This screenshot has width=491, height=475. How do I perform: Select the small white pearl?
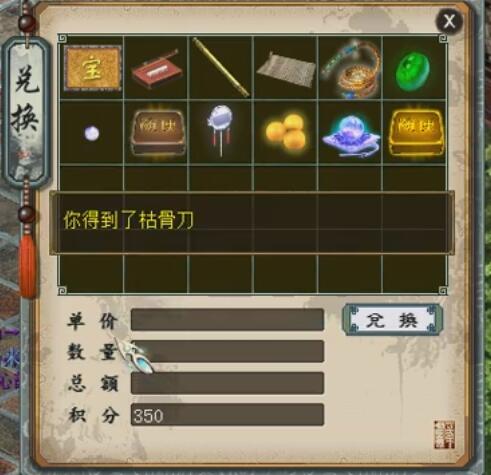91,134
